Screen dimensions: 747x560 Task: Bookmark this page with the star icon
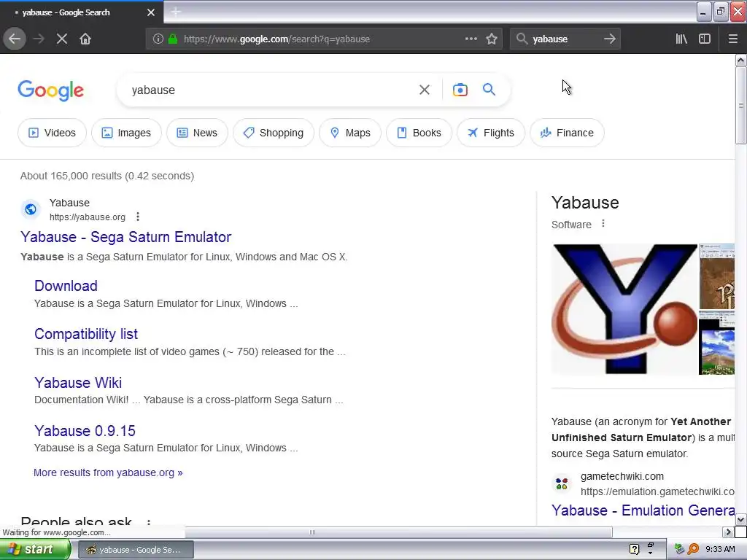[492, 39]
